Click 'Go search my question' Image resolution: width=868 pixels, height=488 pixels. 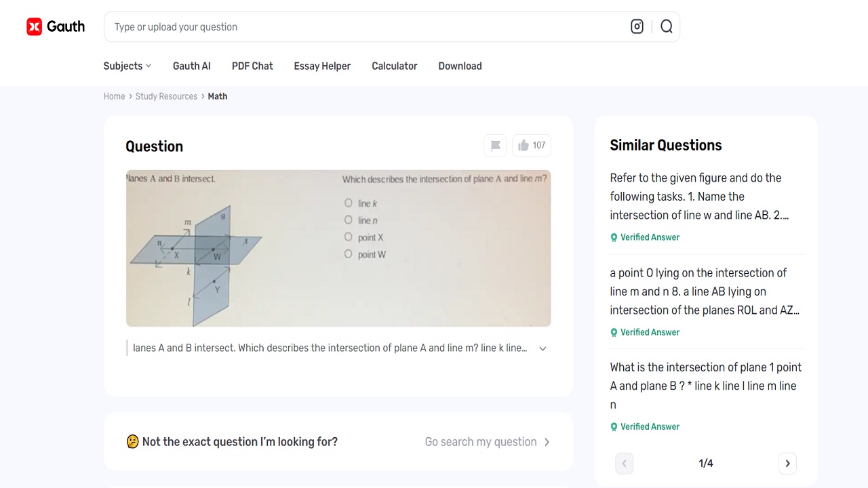[480, 441]
